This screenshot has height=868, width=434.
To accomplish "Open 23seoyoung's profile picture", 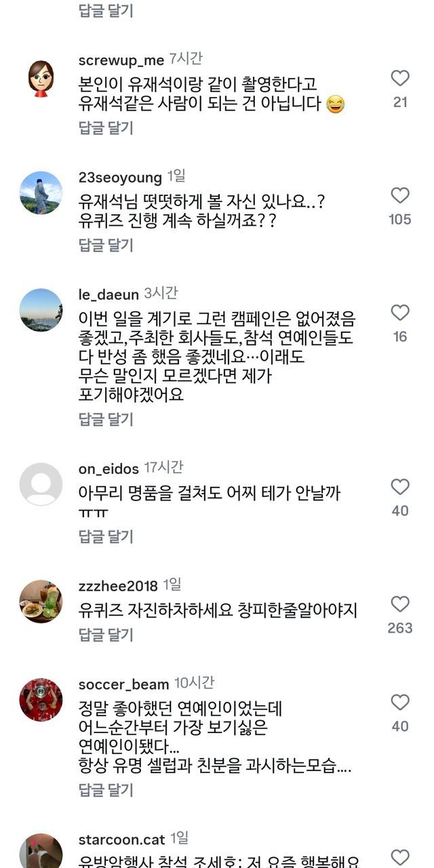I will click(x=41, y=193).
